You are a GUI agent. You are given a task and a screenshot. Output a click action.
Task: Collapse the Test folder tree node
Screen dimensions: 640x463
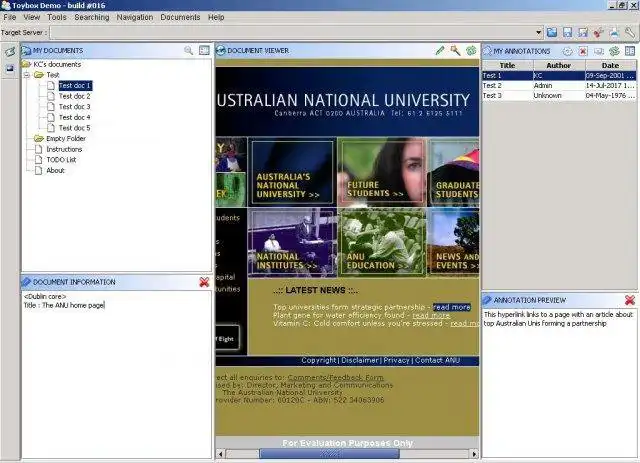(27, 75)
